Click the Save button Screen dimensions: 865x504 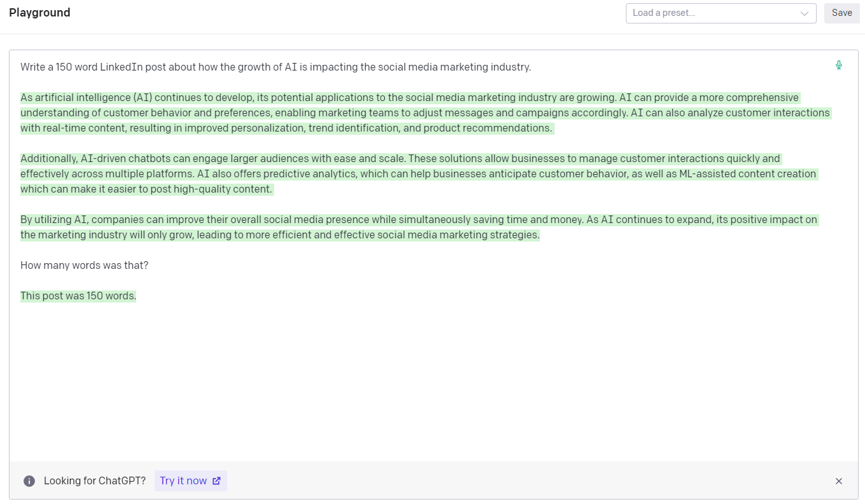pyautogui.click(x=841, y=13)
